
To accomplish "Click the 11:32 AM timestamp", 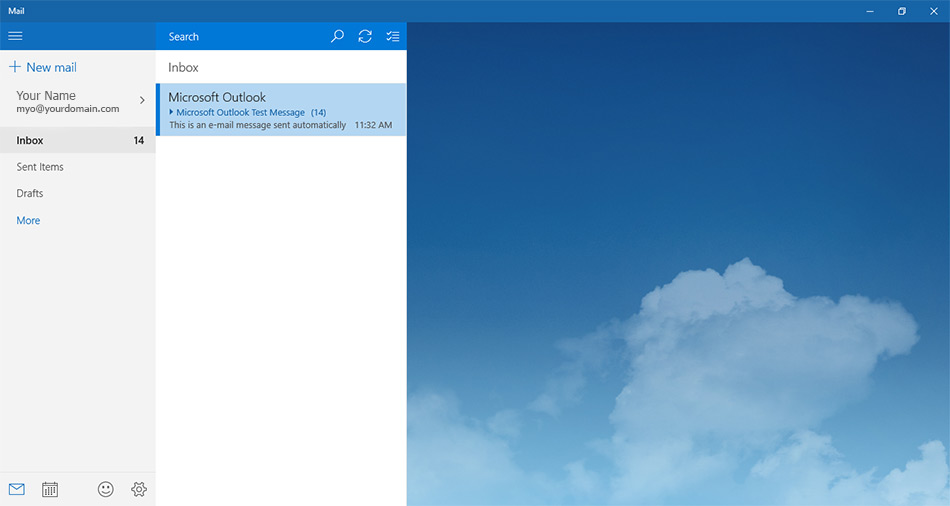I will coord(373,125).
